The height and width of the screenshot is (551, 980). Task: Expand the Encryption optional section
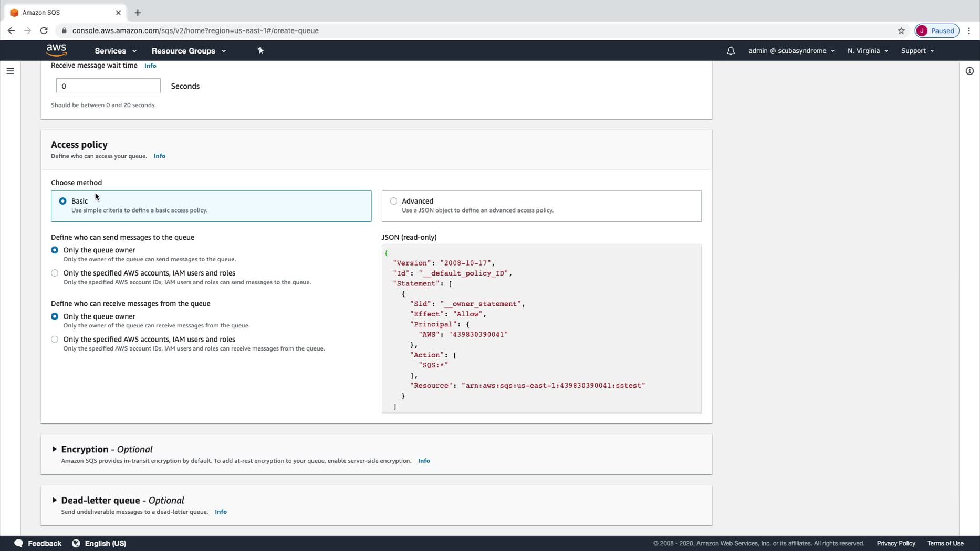[x=55, y=449]
